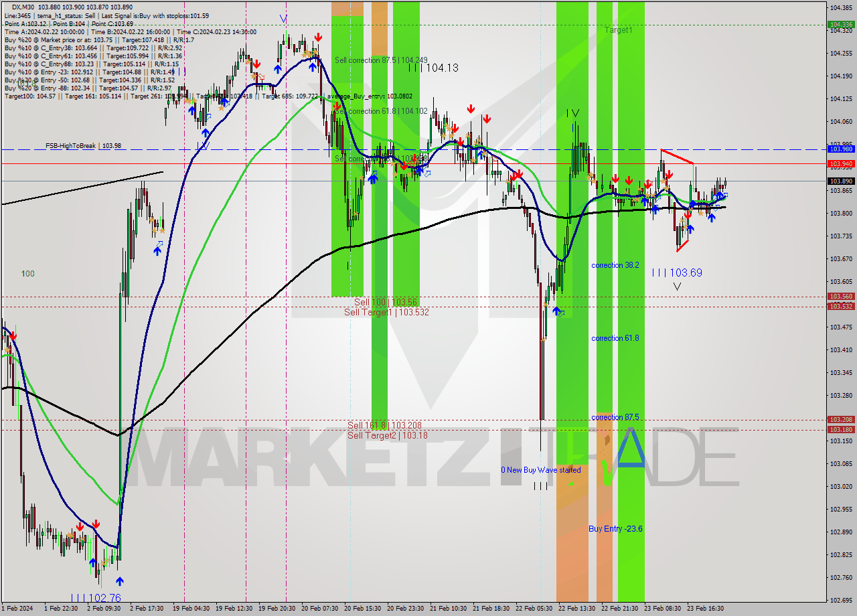
Task: Click the '| | | 103.69' wave label
Action: (x=677, y=273)
